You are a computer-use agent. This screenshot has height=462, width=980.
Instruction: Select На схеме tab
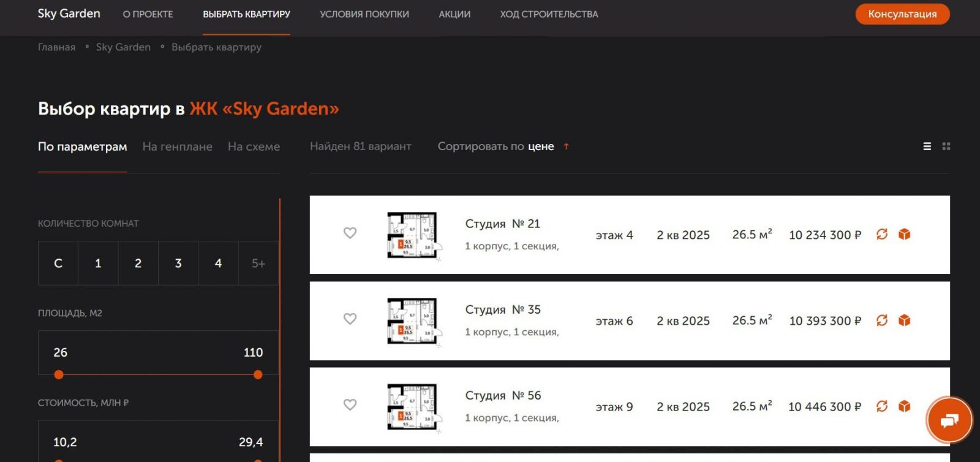pyautogui.click(x=254, y=146)
